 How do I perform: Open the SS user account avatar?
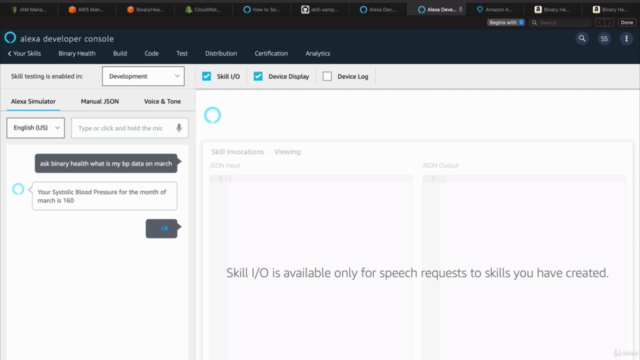coord(604,39)
